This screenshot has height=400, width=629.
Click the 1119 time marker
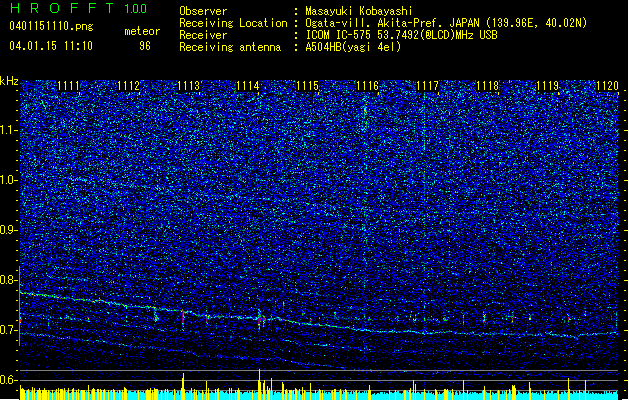tap(548, 85)
